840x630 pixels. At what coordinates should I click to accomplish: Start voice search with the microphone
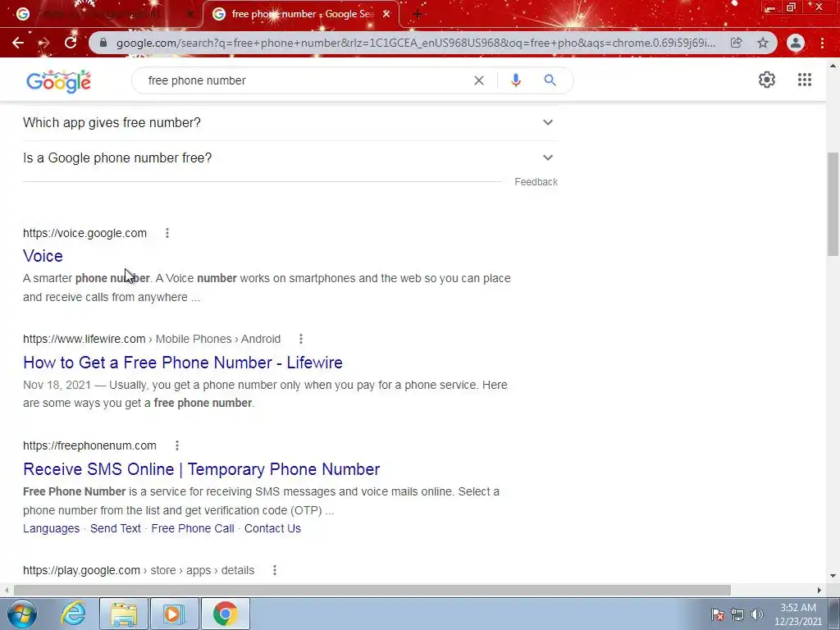515,80
